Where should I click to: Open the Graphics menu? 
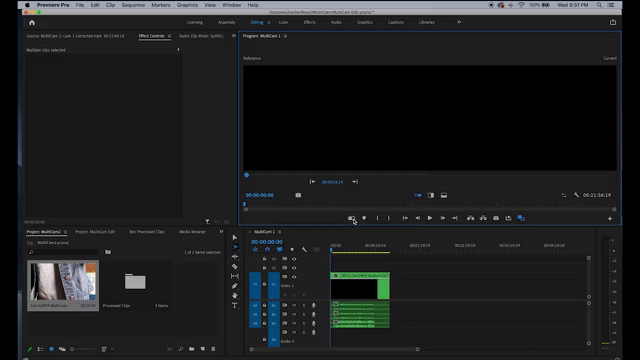click(187, 5)
